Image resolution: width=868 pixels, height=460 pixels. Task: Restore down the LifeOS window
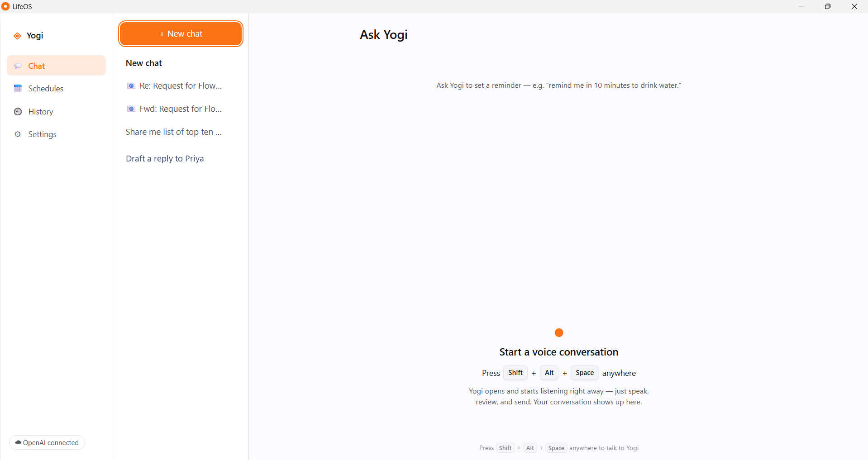pyautogui.click(x=828, y=6)
